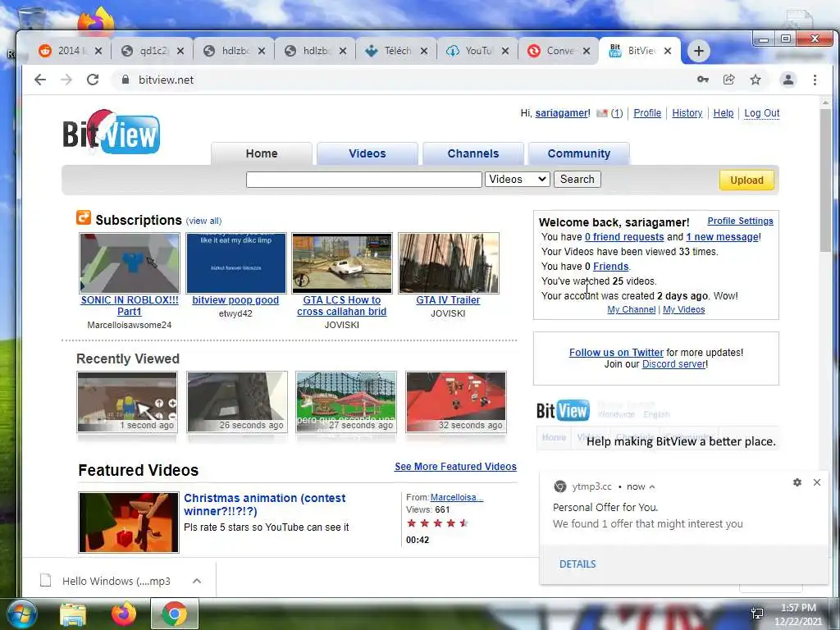The image size is (840, 630).
Task: Go back using the browser back arrow
Action: click(x=40, y=80)
